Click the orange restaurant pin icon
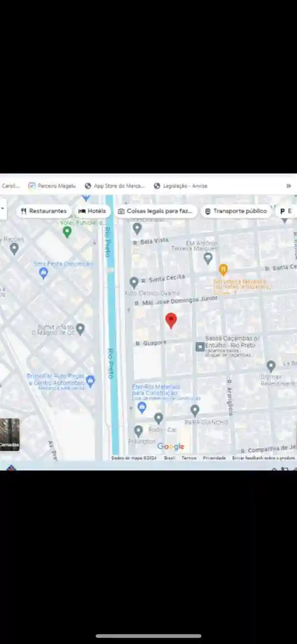Screen dimensions: 297x644 (224, 270)
